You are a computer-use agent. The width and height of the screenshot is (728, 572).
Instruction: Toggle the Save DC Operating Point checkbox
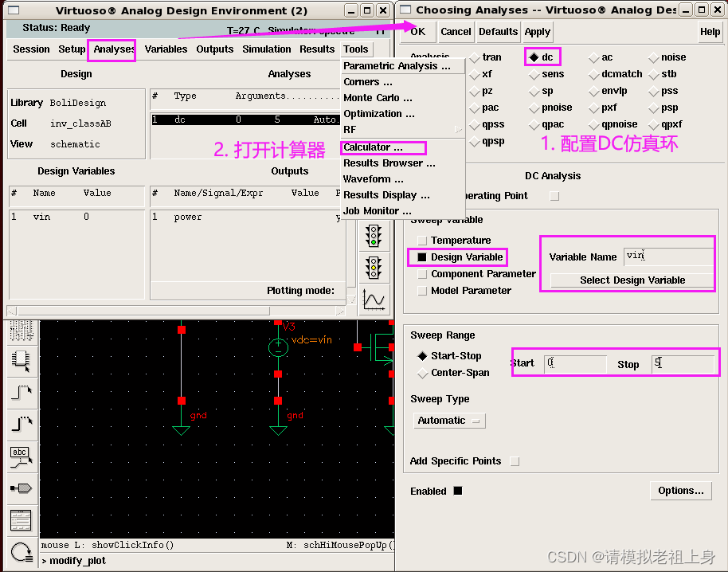click(554, 196)
